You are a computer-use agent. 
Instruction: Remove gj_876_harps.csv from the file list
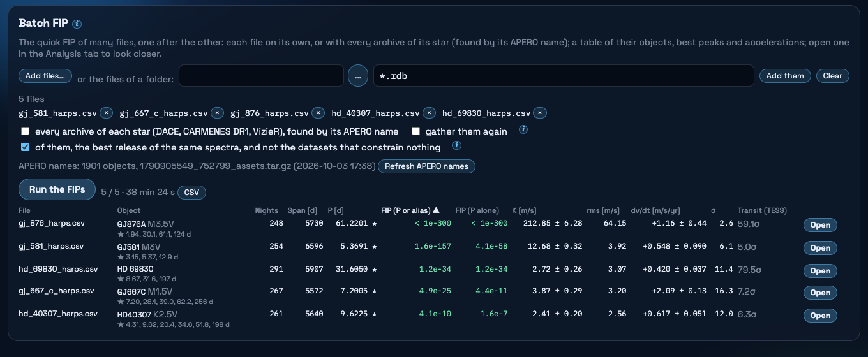pos(318,113)
